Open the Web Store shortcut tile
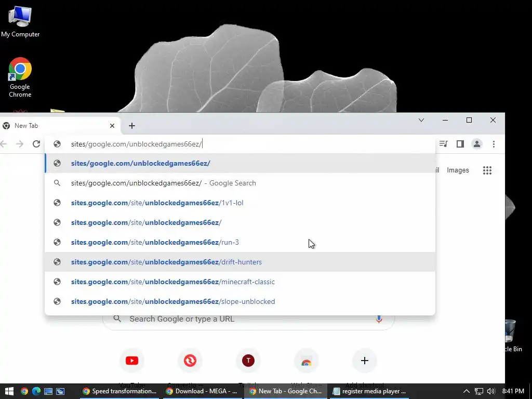This screenshot has height=399, width=532. [x=307, y=361]
